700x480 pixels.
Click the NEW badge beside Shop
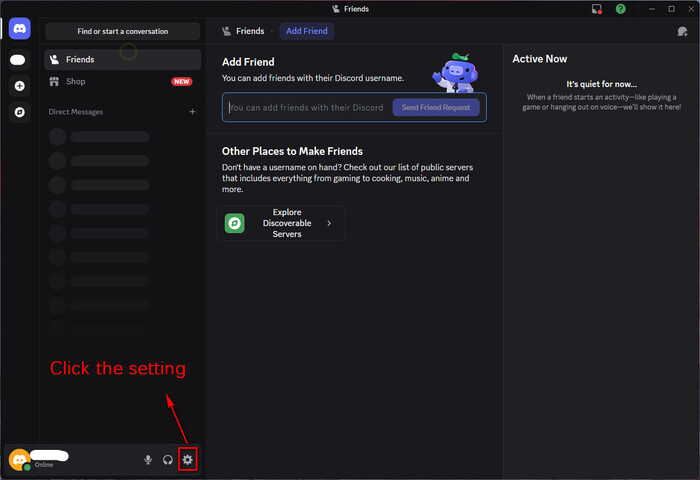point(182,82)
